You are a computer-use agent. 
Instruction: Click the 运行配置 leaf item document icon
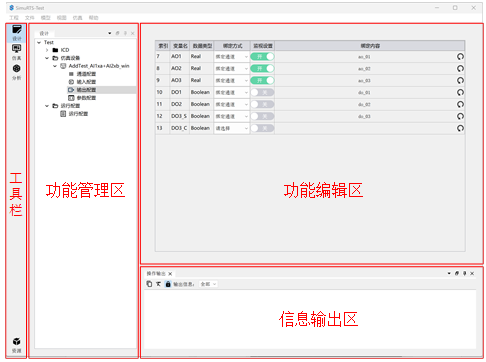point(63,114)
